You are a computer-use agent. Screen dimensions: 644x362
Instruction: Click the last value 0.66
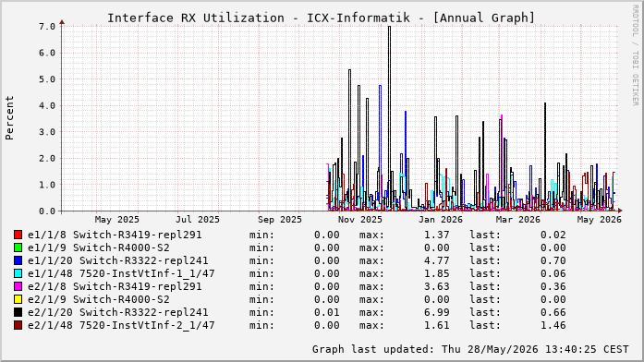[553, 312]
